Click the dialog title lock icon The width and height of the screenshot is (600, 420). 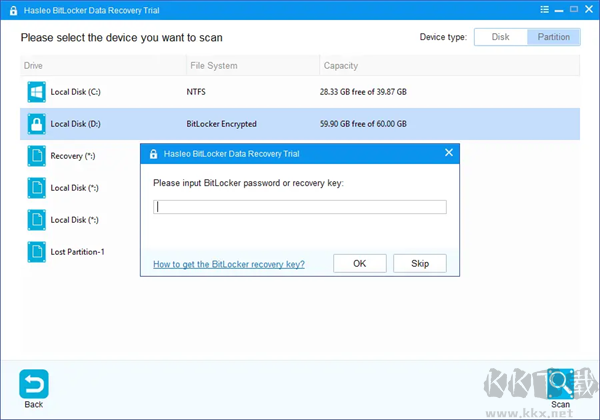click(x=153, y=154)
